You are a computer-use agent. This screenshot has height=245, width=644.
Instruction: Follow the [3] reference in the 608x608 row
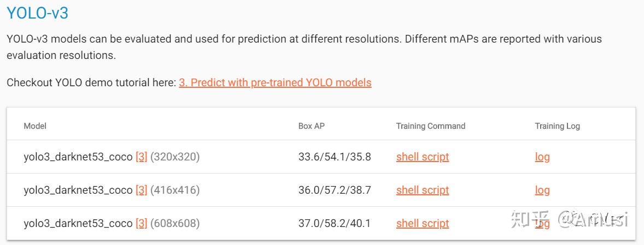[141, 224]
